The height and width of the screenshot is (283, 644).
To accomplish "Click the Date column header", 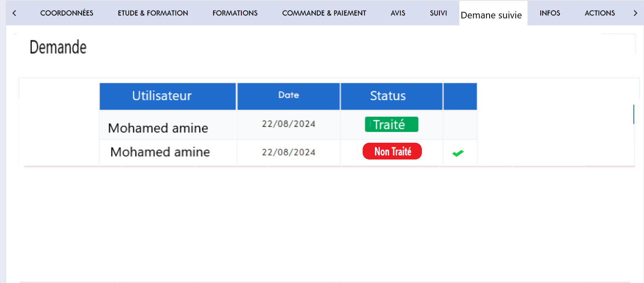I will (x=288, y=95).
